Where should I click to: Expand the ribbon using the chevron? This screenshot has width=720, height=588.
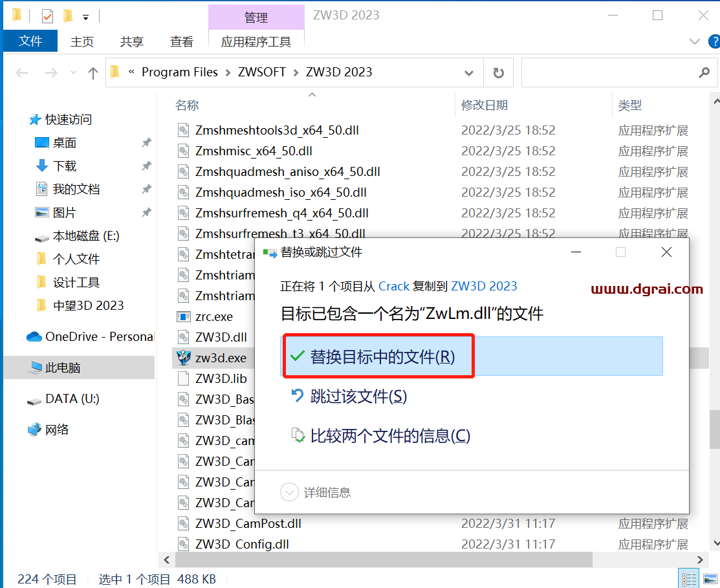695,41
